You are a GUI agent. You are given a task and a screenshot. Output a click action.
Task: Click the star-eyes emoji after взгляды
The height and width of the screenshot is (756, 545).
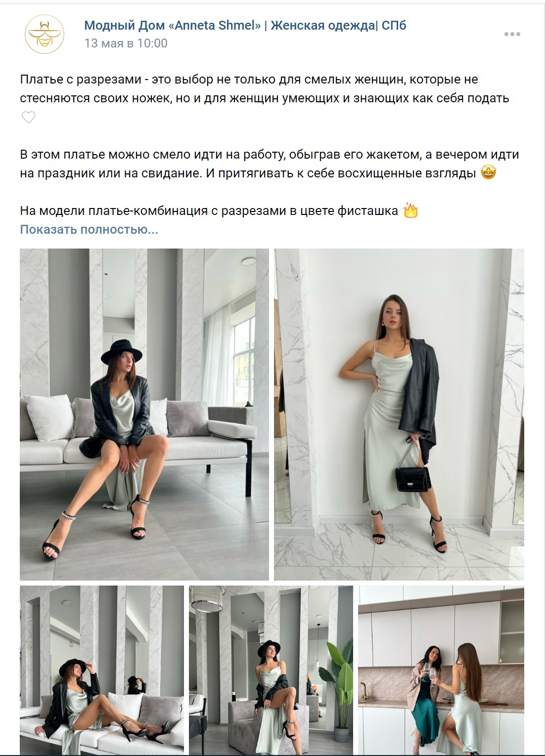point(488,173)
